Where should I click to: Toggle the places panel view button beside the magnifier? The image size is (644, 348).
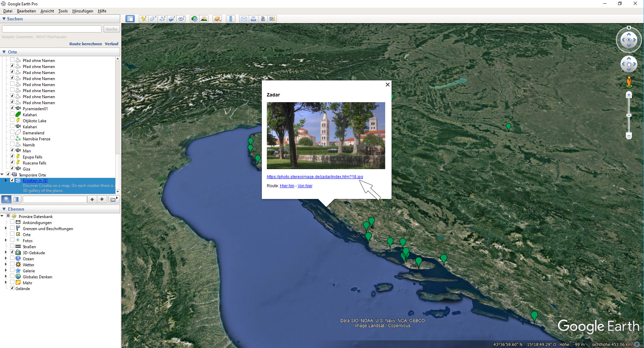coord(16,199)
